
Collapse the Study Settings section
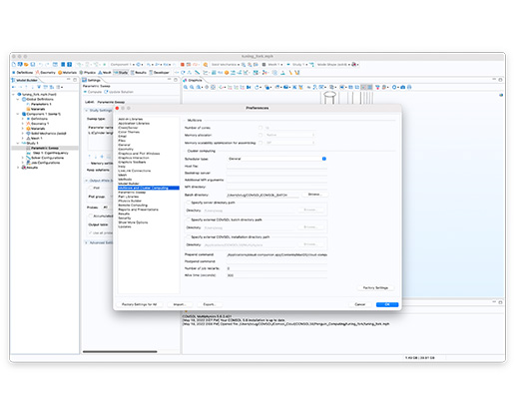click(86, 111)
